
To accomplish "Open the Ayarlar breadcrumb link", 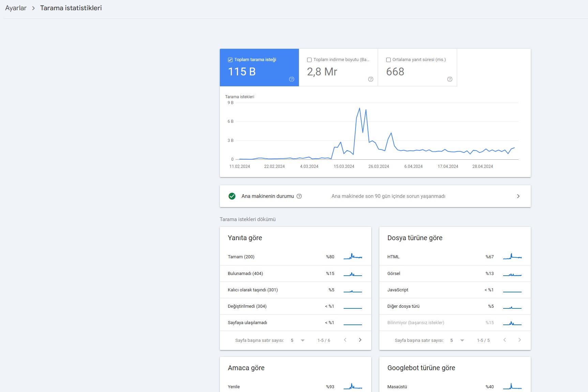I will point(16,8).
